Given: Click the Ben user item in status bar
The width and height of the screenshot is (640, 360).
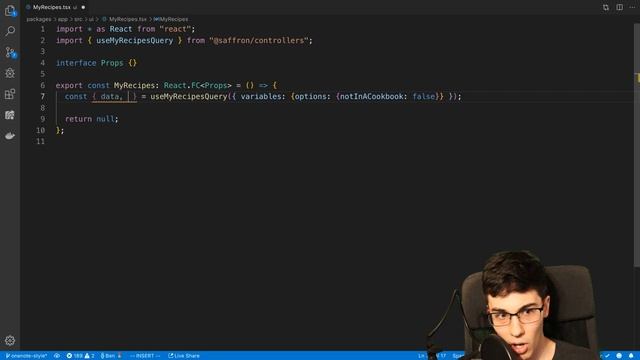Looking at the screenshot, I should pos(111,356).
